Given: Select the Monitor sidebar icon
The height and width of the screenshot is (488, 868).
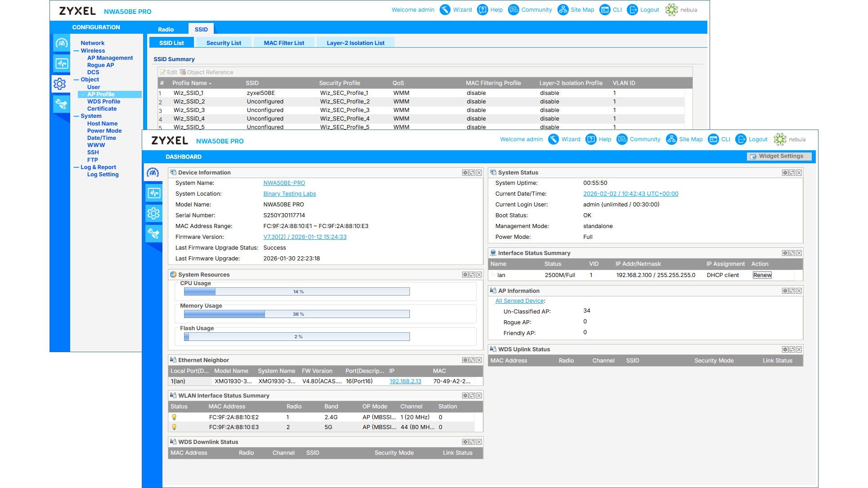Looking at the screenshot, I should pos(153,193).
